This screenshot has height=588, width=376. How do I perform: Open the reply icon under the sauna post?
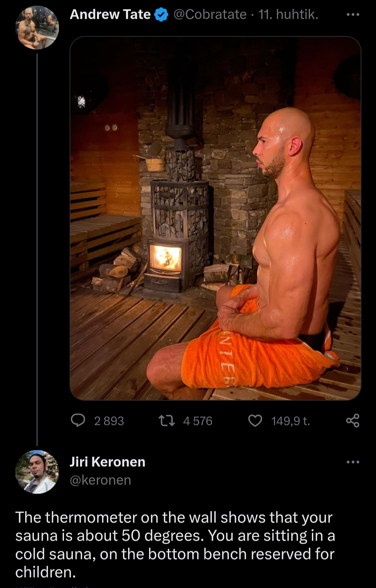pyautogui.click(x=78, y=420)
